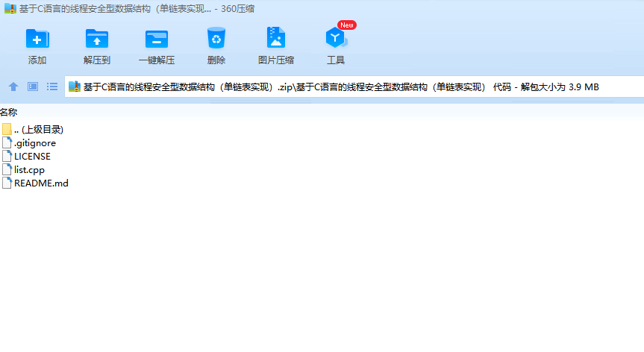Select the README.md file
The height and width of the screenshot is (352, 644).
35,183
